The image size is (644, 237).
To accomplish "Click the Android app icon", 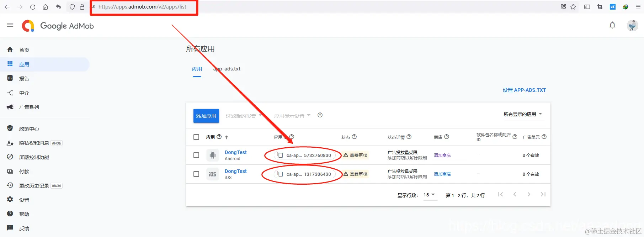I will pos(213,155).
